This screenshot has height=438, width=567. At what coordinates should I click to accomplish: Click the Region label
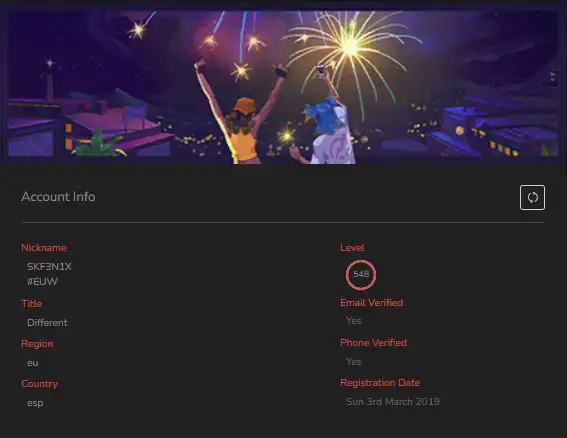(37, 344)
